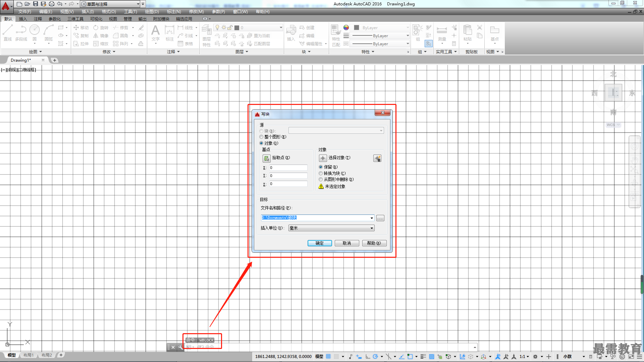
Task: Expand the Modify (修改) panel
Action: tap(109, 52)
